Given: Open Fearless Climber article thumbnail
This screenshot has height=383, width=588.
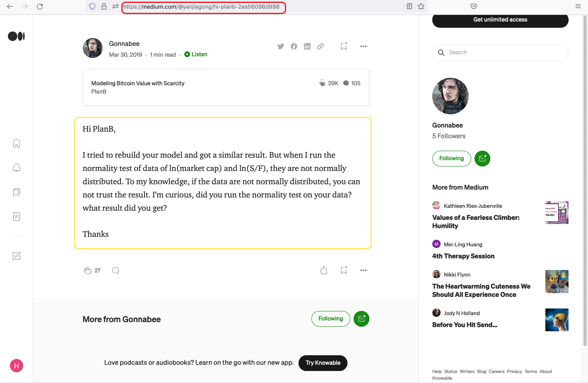Looking at the screenshot, I should click(557, 212).
